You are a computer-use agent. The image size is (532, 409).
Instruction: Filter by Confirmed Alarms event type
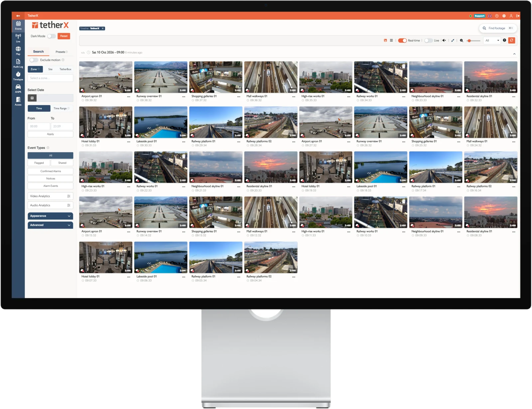[50, 171]
